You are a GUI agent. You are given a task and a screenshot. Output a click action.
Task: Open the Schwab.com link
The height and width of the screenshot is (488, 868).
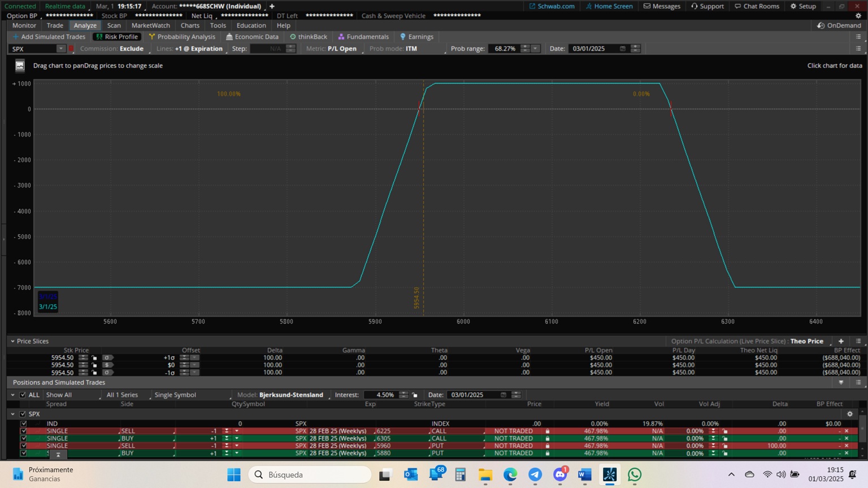pos(552,6)
